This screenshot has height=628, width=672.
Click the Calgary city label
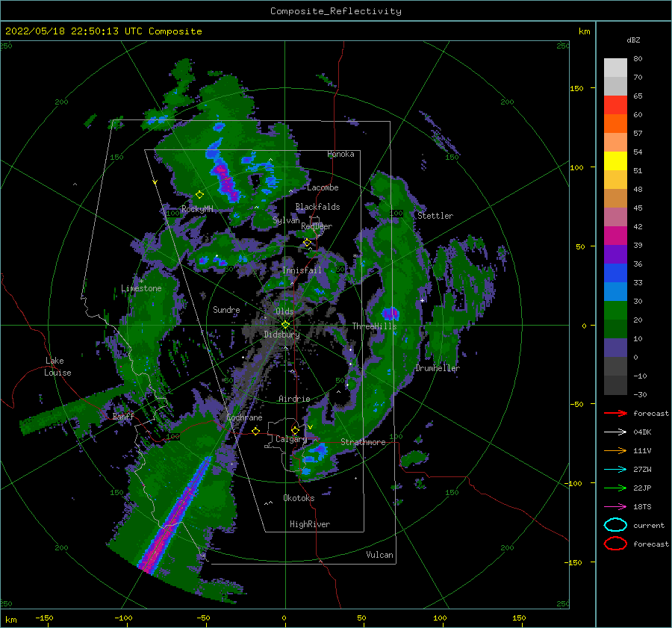coord(291,439)
